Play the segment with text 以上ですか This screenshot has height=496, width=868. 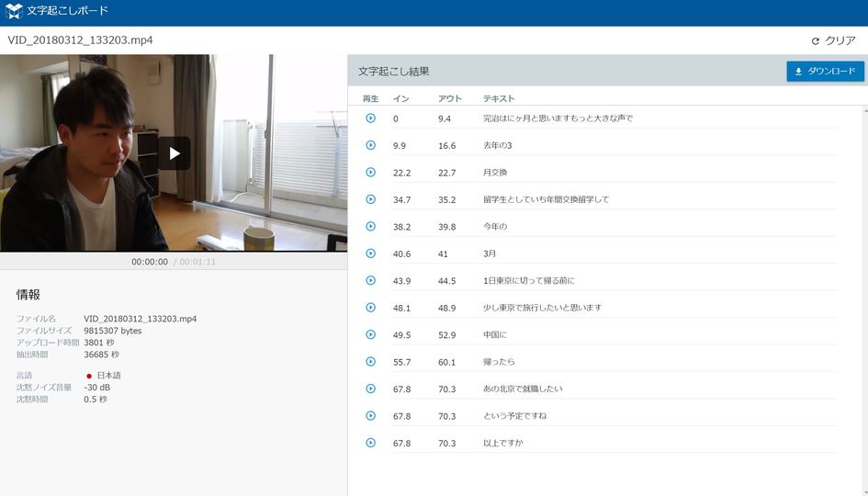coord(370,443)
